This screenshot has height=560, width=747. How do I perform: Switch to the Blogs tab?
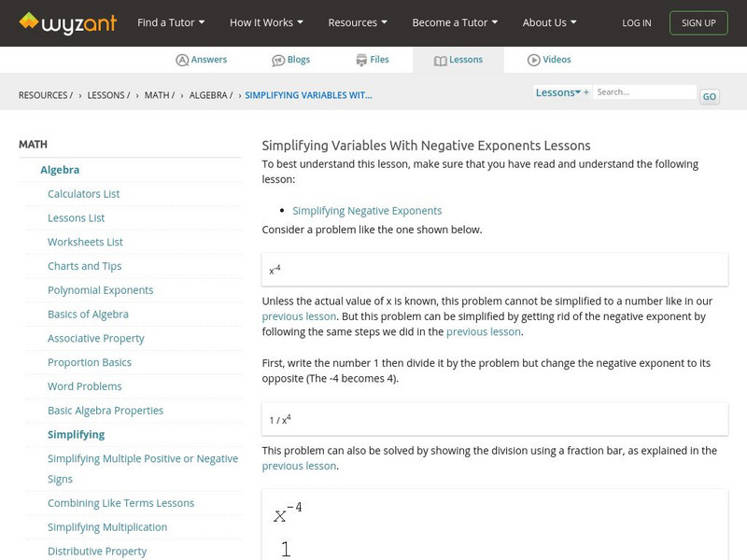[x=290, y=60]
